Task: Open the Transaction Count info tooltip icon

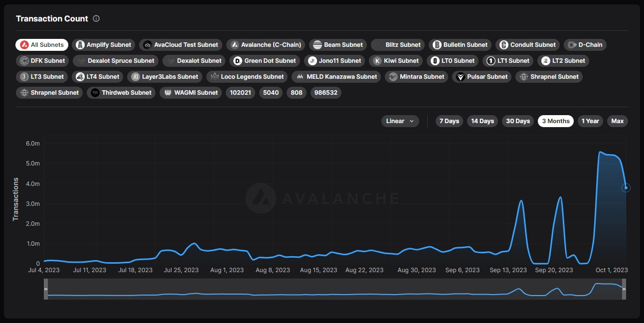Action: (x=96, y=18)
